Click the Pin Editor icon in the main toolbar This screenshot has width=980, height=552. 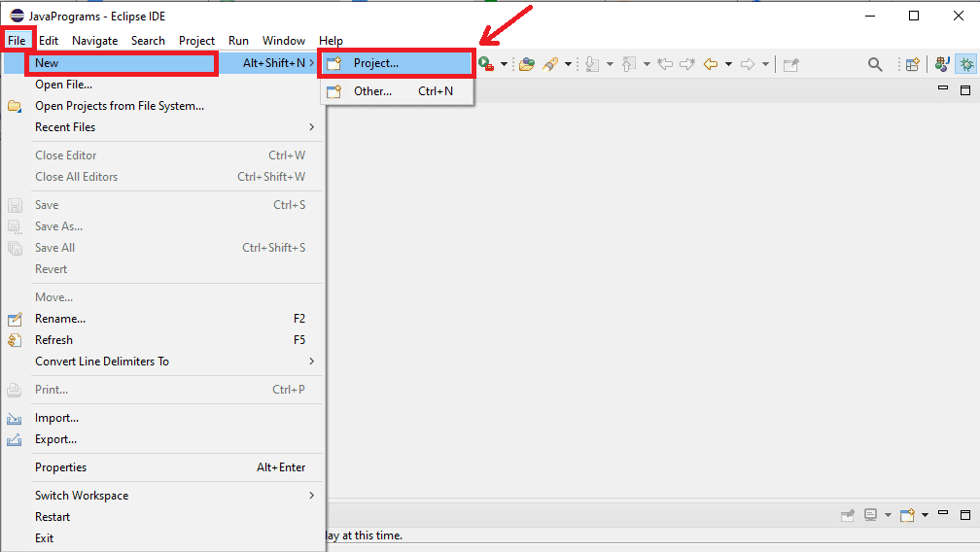pyautogui.click(x=791, y=64)
